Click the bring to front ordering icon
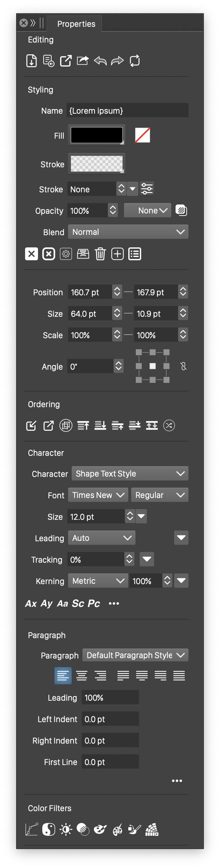This screenshot has width=220, height=868. tap(83, 425)
